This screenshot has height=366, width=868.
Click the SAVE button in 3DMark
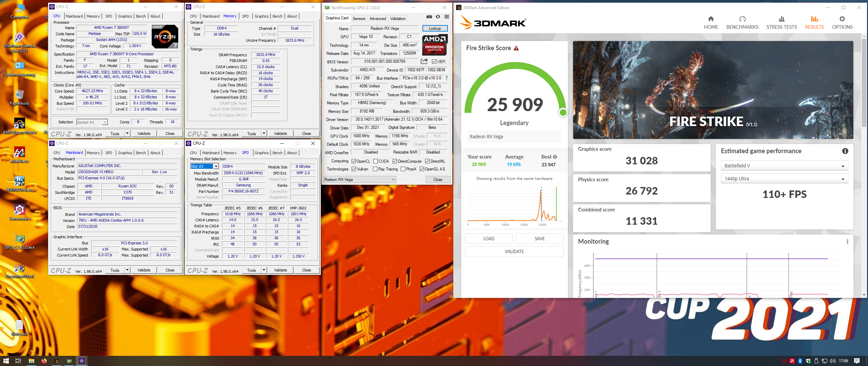click(539, 239)
